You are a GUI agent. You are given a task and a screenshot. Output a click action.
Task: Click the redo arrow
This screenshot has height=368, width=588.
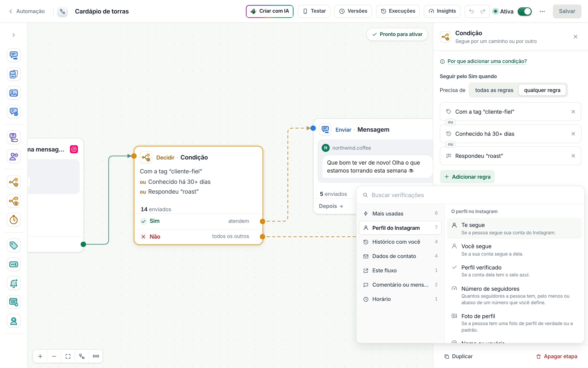[483, 11]
